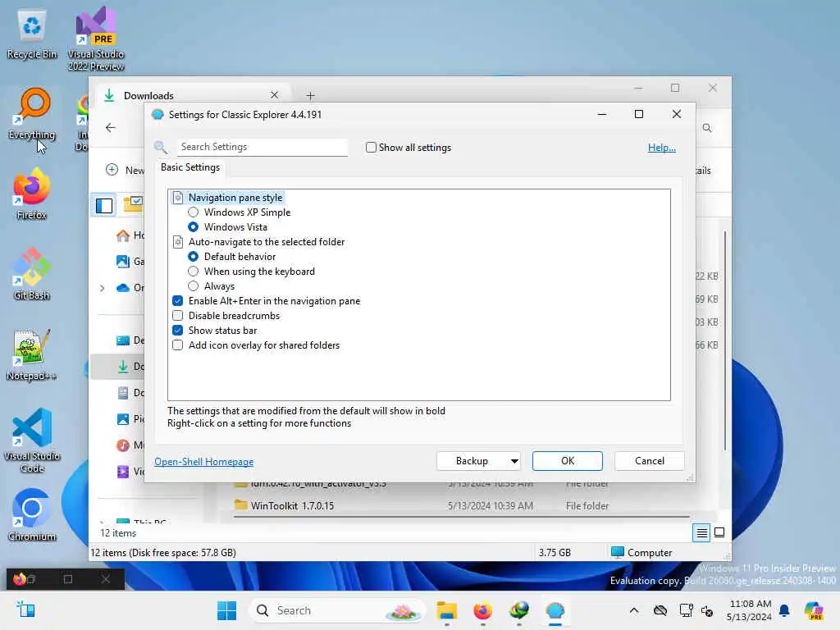
Task: Click the back arrow in Downloads window
Action: click(x=111, y=127)
